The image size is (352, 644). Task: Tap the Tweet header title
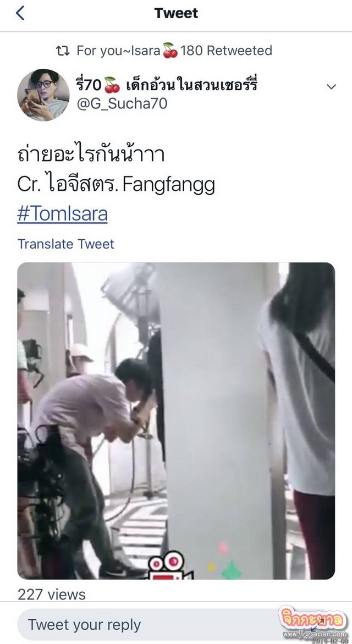point(176,13)
